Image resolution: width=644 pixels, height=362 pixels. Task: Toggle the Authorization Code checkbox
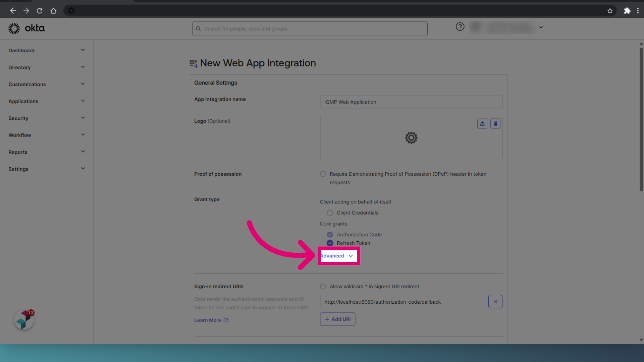click(x=330, y=235)
